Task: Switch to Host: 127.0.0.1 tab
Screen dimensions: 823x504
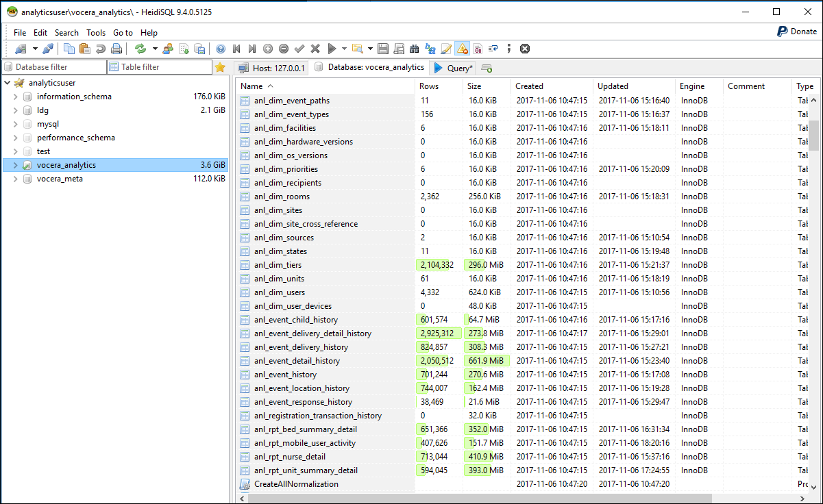Action: click(x=271, y=68)
